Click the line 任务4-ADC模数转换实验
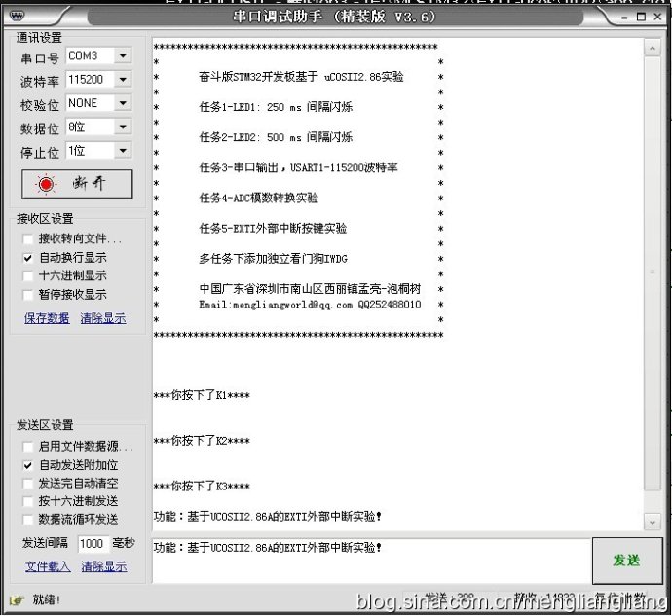The height and width of the screenshot is (616, 672). 258,199
